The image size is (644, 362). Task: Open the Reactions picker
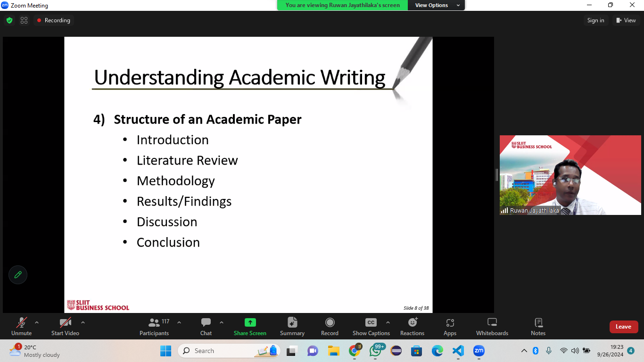pos(412,326)
